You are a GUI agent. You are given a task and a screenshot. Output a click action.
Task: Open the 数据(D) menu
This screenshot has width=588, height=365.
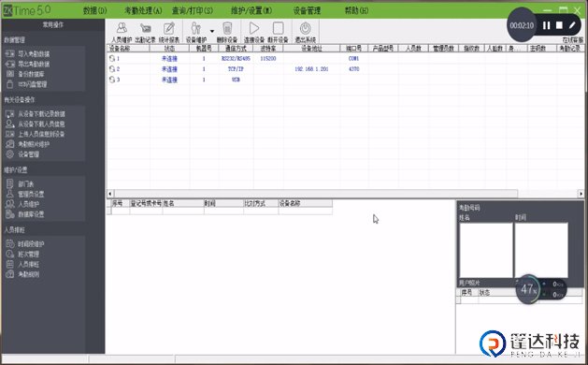[94, 10]
